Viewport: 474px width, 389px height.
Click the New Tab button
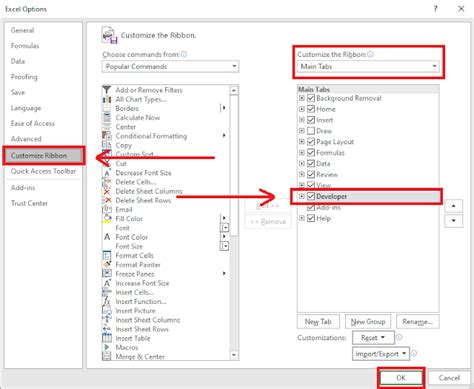[318, 322]
